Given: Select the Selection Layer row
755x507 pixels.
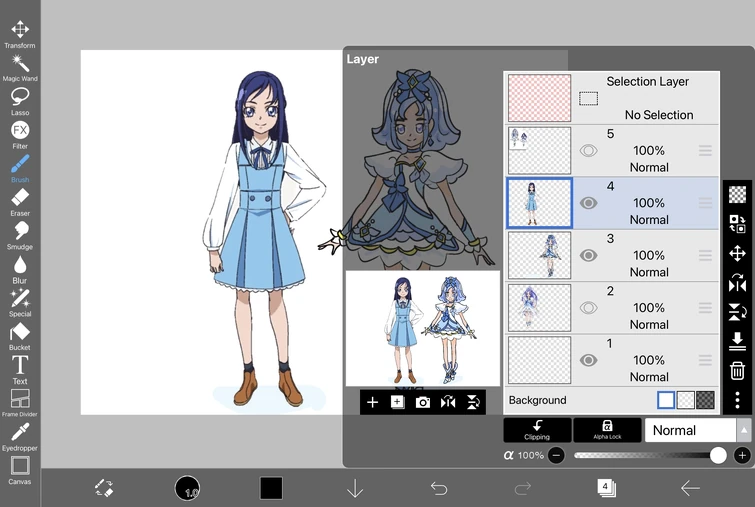Looking at the screenshot, I should [612, 98].
